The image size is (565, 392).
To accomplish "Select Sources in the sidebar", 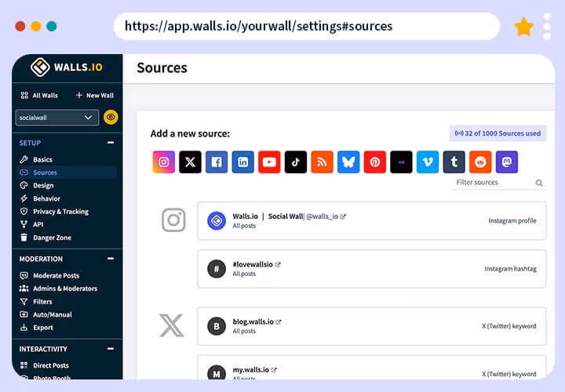I will click(67, 172).
